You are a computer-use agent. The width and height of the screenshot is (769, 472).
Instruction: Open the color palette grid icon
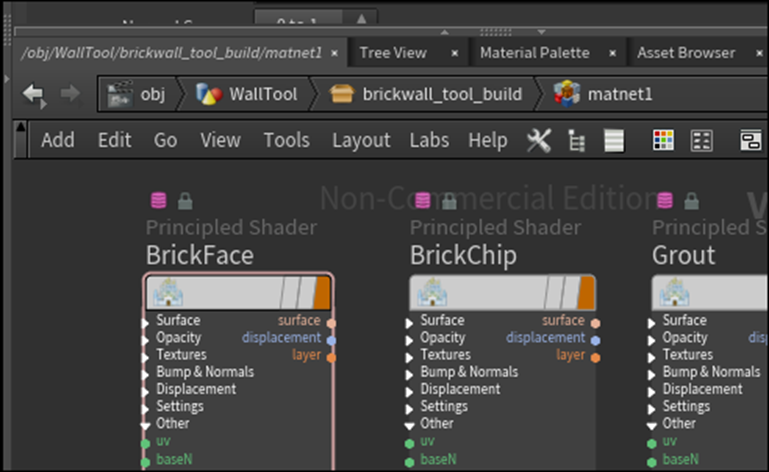pos(664,141)
